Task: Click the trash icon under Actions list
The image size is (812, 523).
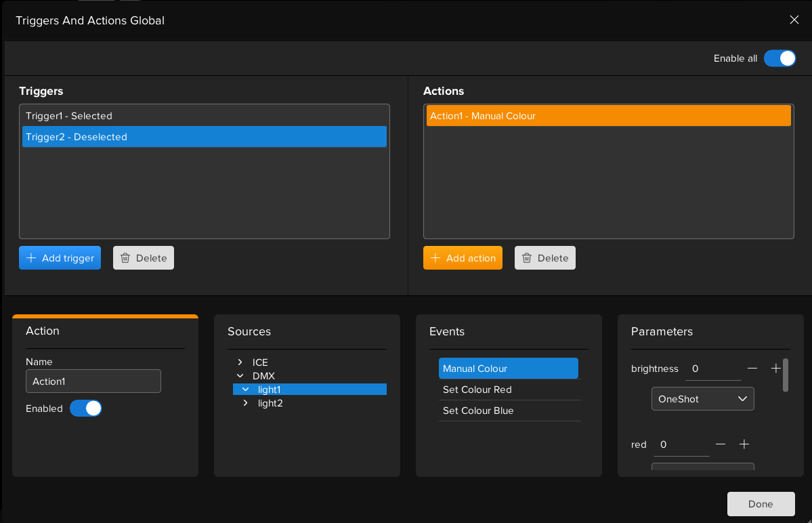Action: pos(527,258)
